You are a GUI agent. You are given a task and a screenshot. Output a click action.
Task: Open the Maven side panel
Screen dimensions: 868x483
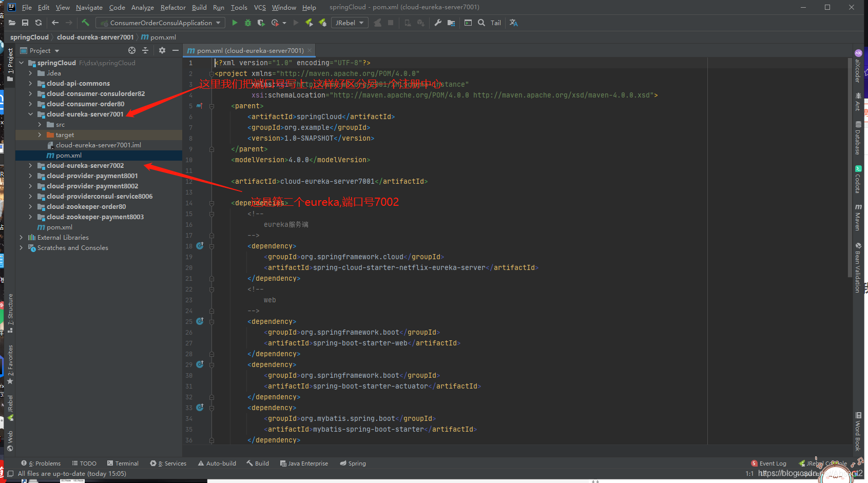point(858,217)
